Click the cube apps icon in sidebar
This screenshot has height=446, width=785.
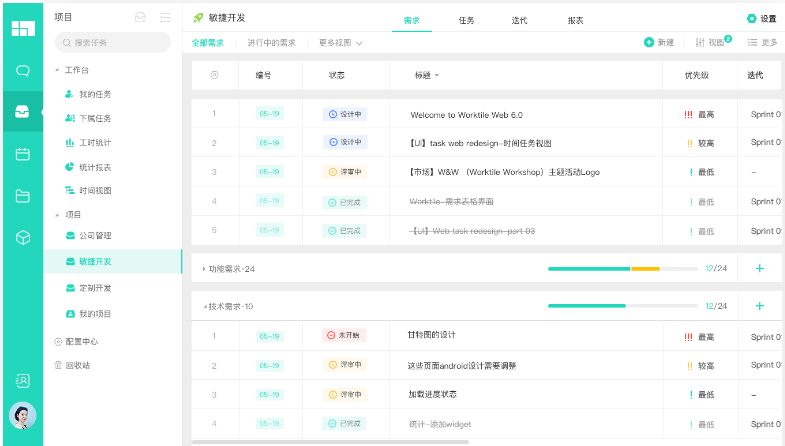22,238
